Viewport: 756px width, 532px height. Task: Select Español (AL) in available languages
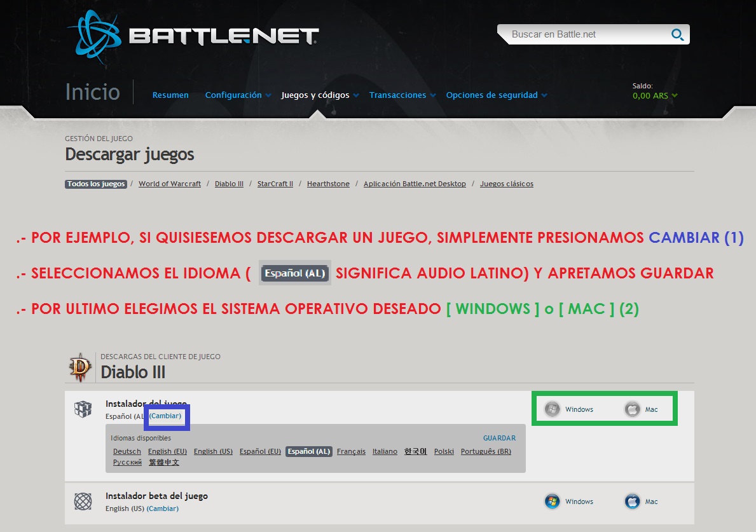(309, 451)
